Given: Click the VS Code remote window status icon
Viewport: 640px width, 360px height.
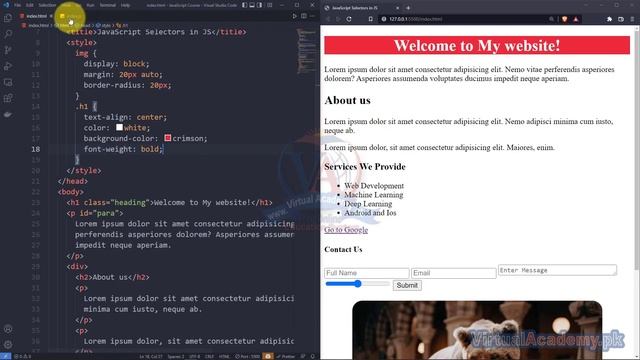Looking at the screenshot, I should (x=6, y=356).
